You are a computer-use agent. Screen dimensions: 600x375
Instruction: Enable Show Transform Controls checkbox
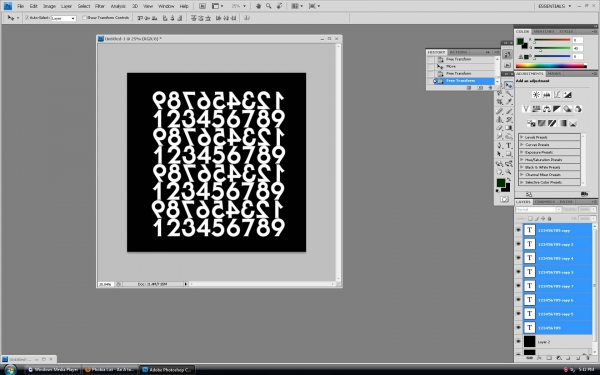coord(85,18)
